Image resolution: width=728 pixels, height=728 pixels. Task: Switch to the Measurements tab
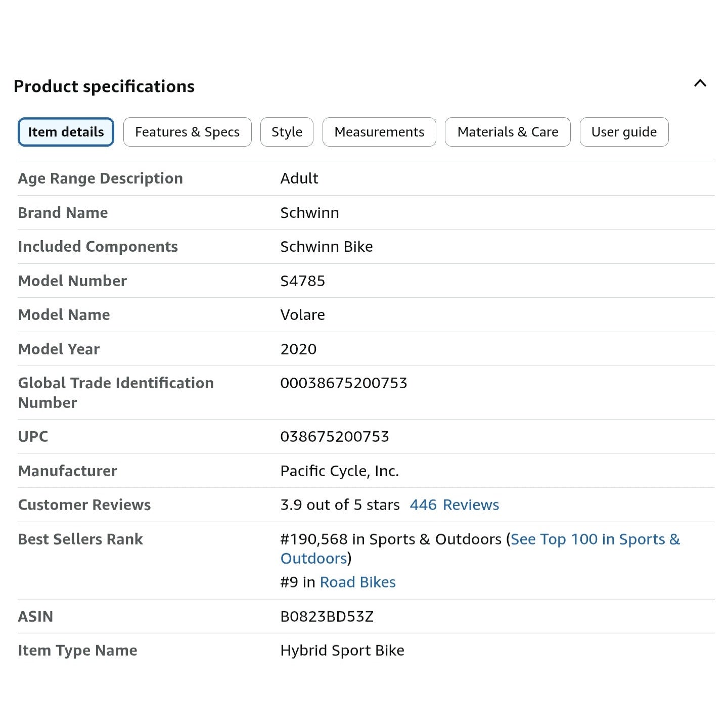pyautogui.click(x=379, y=132)
